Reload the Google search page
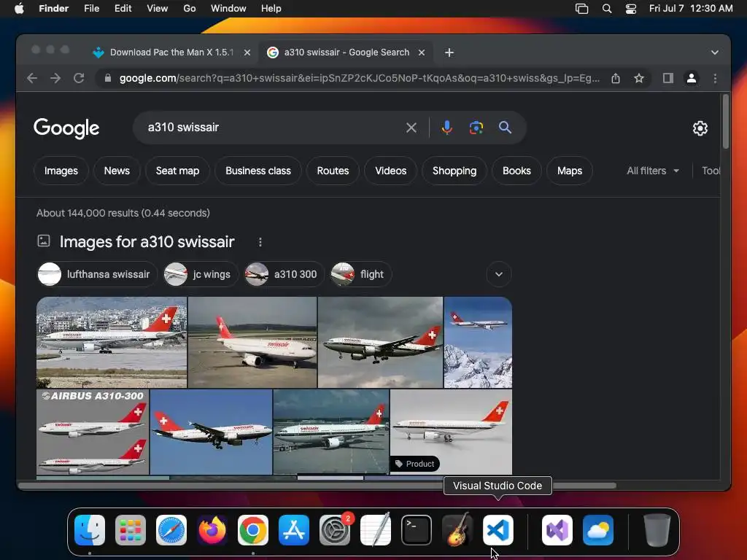 79,78
